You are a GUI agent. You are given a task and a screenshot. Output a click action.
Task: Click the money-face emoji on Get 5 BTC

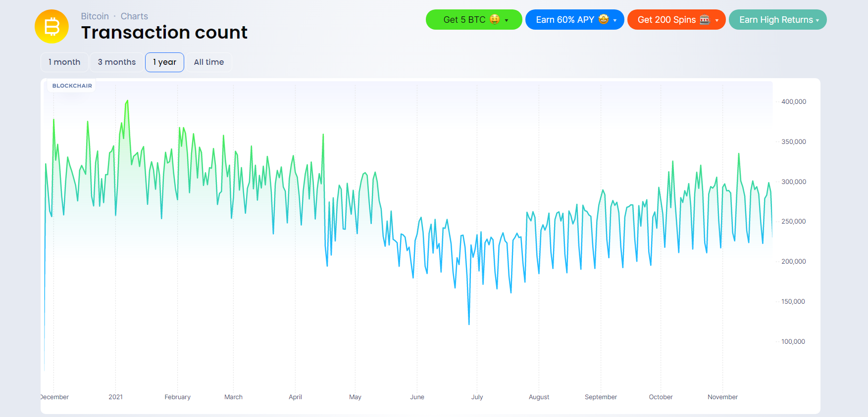tap(495, 19)
